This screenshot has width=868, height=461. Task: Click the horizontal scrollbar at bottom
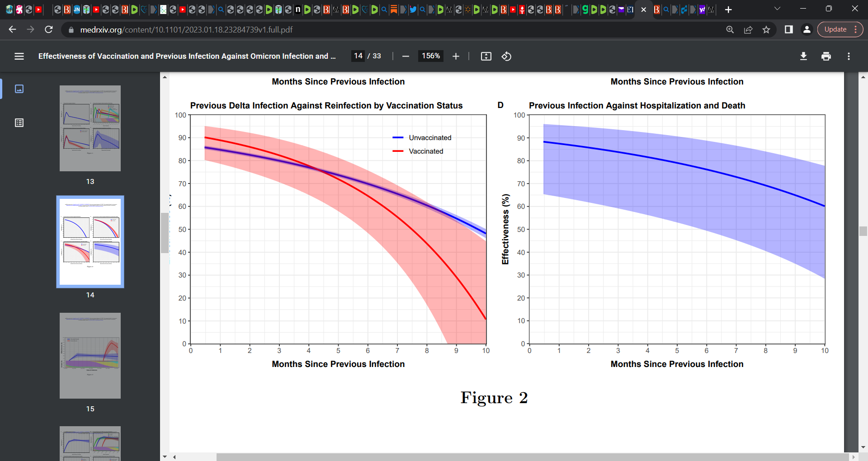pos(532,457)
